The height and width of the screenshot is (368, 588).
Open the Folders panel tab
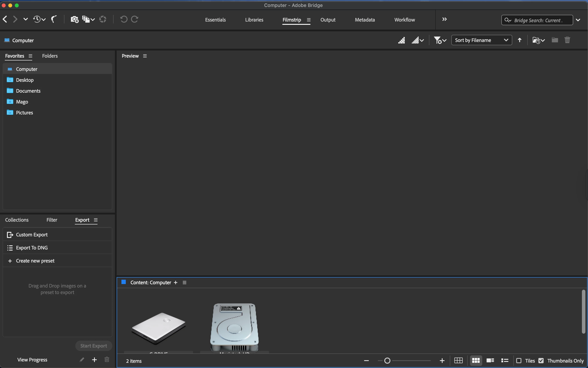pos(50,56)
